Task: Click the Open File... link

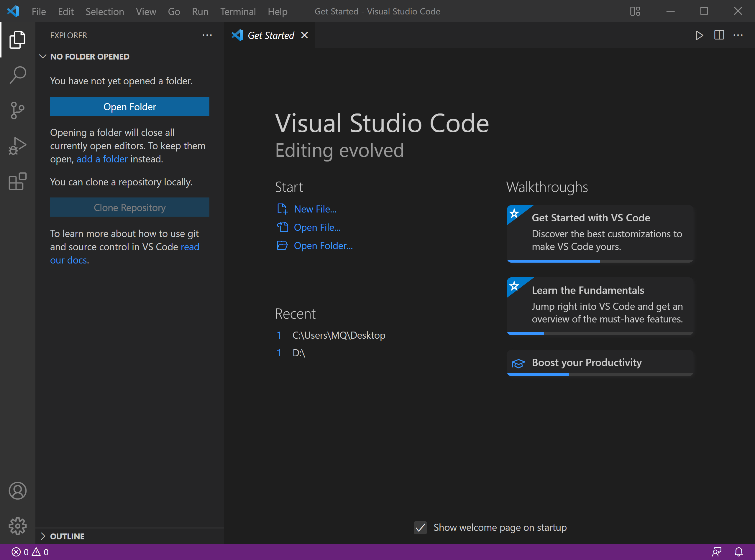Action: coord(317,228)
